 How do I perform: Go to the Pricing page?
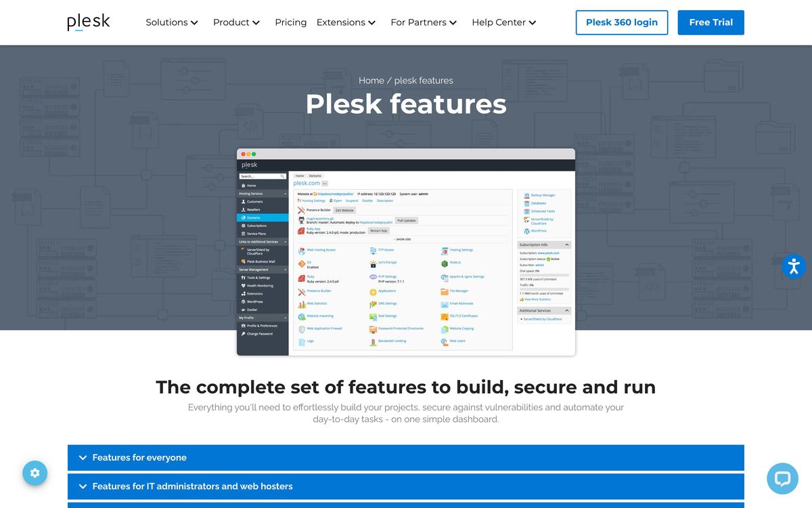[291, 22]
